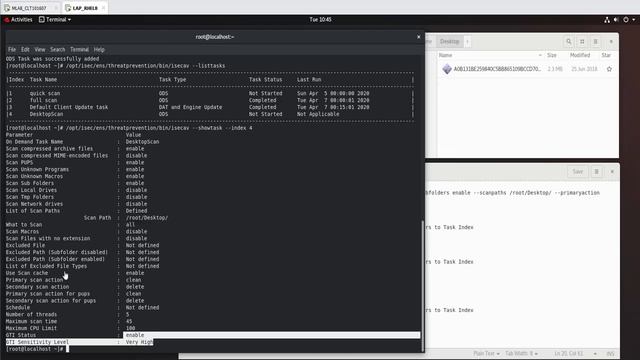The width and height of the screenshot is (640, 360).
Task: Click the INS indicator in text editor
Action: pyautogui.click(x=610, y=353)
